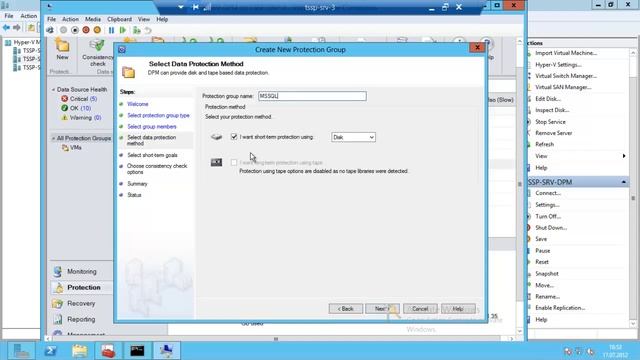
Task: Click Edit Disk action
Action: coord(548,99)
